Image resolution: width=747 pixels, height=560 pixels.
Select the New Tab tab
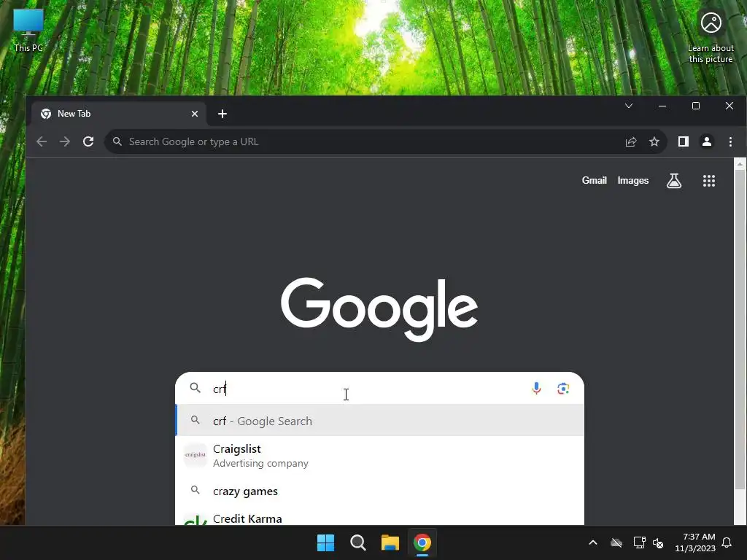click(119, 114)
